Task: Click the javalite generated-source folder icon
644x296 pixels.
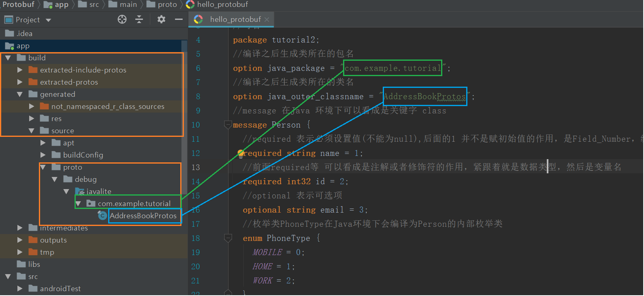Action: click(80, 191)
